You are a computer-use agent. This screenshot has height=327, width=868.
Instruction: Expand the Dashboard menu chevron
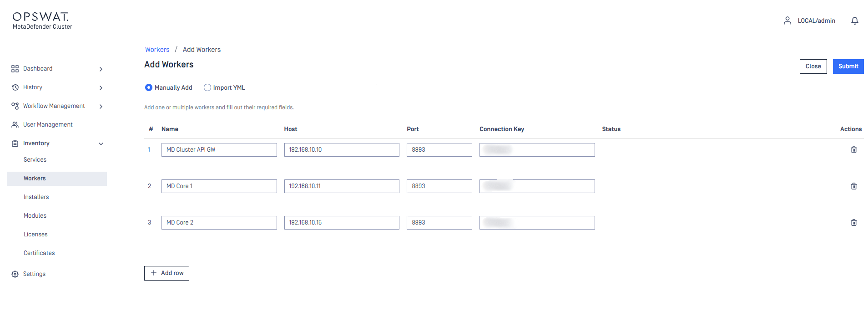click(101, 69)
